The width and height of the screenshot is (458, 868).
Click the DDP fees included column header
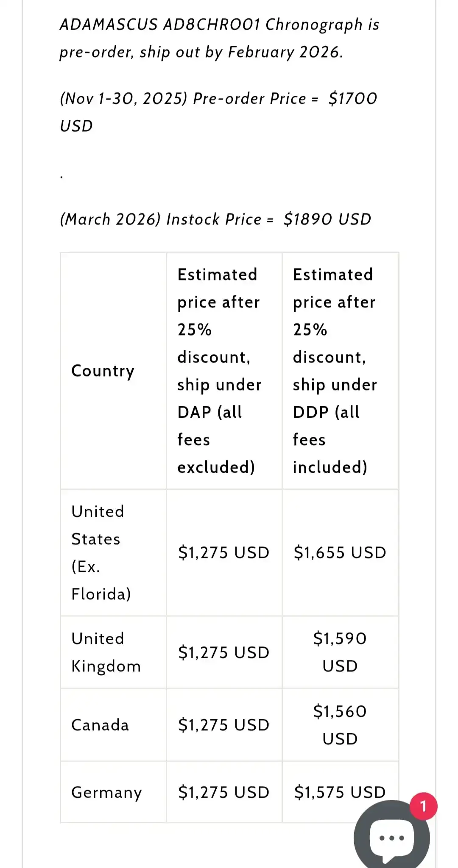(335, 371)
